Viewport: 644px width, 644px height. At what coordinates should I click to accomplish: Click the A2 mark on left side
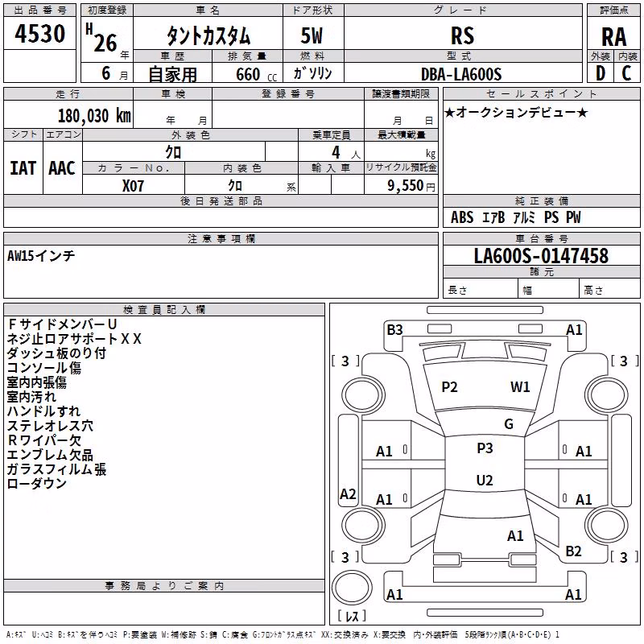click(x=348, y=494)
